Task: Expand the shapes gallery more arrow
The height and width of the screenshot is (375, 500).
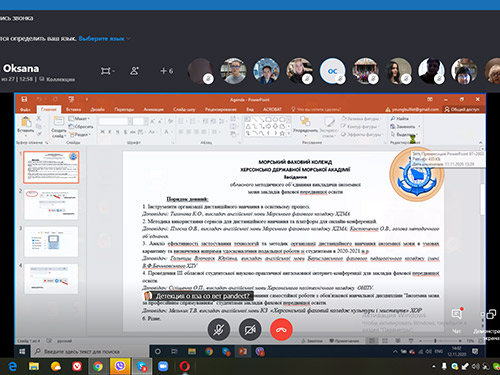Action: [x=288, y=134]
